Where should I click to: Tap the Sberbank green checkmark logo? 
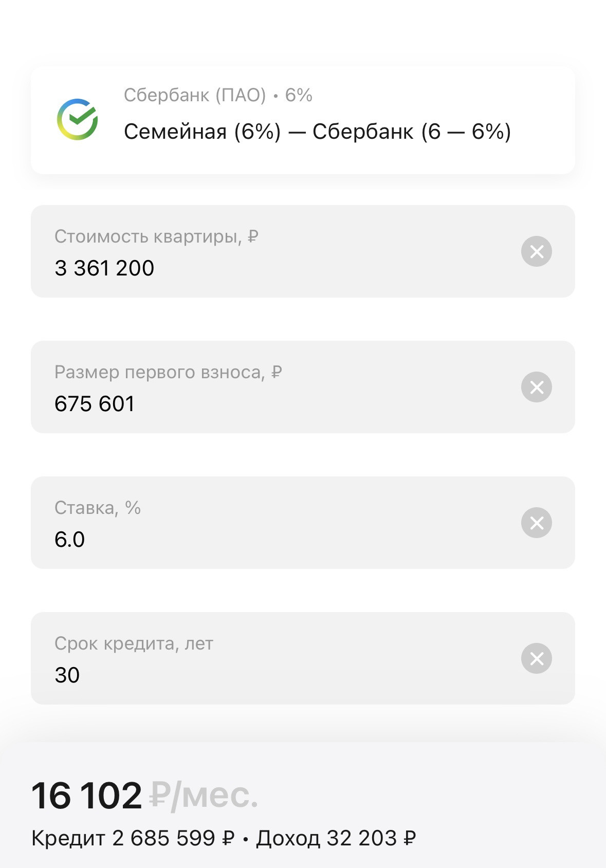[77, 119]
